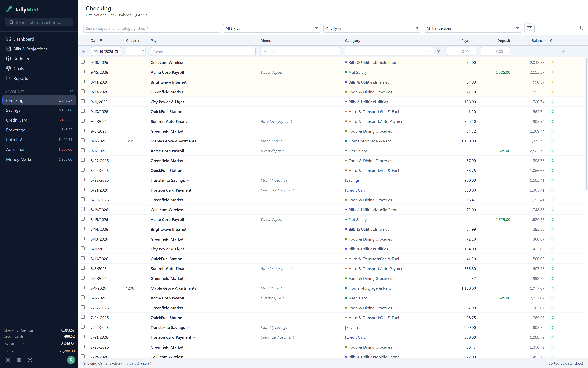The height and width of the screenshot is (368, 588).
Task: Open the All Dates dropdown
Action: (x=272, y=28)
